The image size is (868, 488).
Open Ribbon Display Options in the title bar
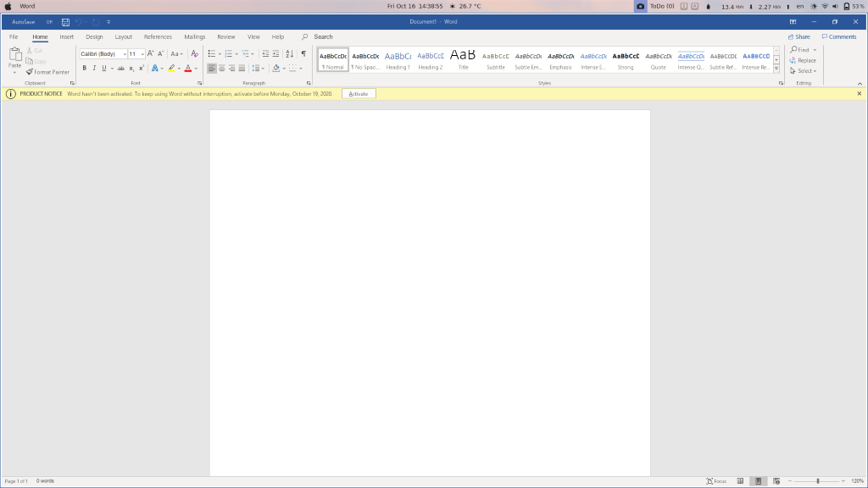(793, 22)
